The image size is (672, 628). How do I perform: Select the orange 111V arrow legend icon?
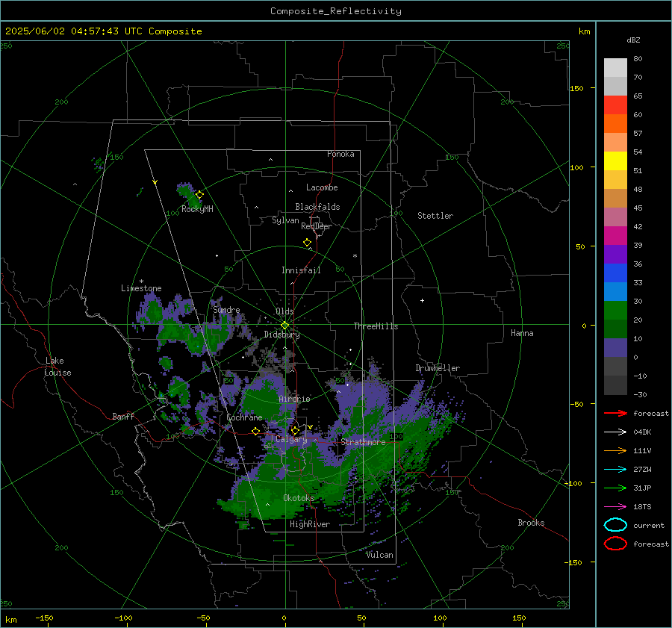coord(615,450)
